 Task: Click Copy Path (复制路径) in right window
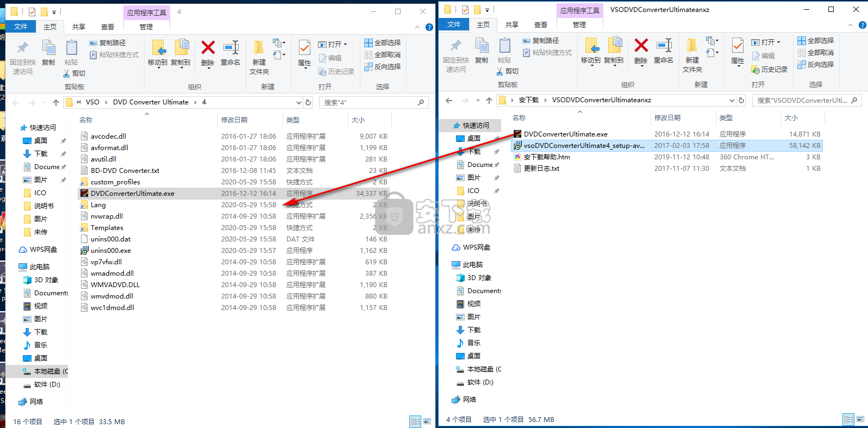point(541,41)
